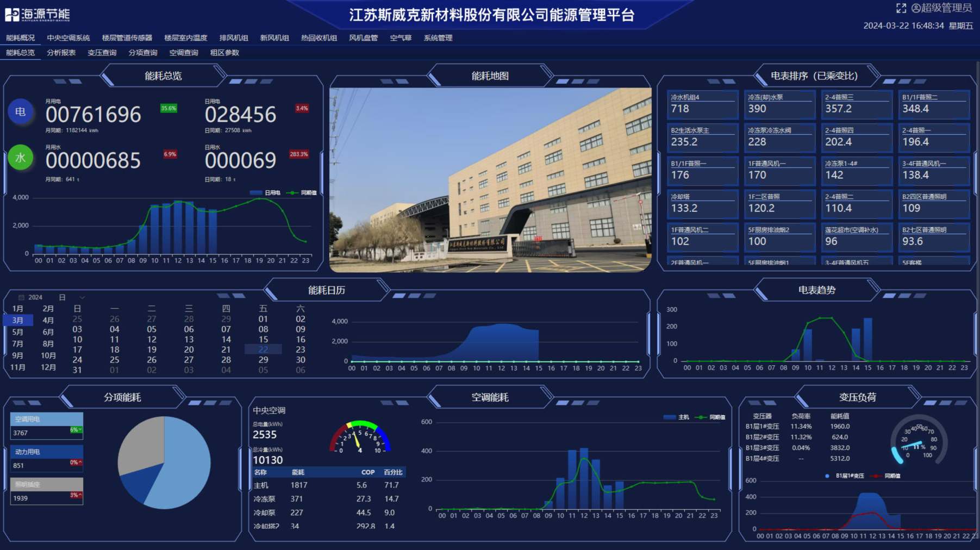
Task: Click the 冷冻泵 row in 中央空调 table
Action: (329, 499)
